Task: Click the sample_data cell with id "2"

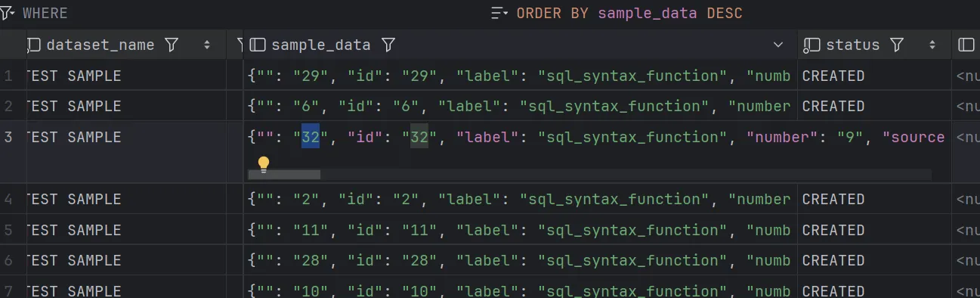Action: coord(520,199)
